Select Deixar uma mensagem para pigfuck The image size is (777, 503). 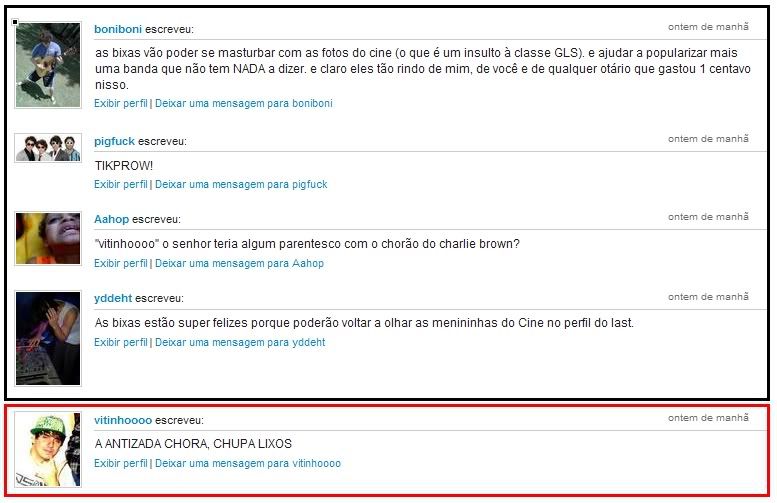tap(241, 184)
